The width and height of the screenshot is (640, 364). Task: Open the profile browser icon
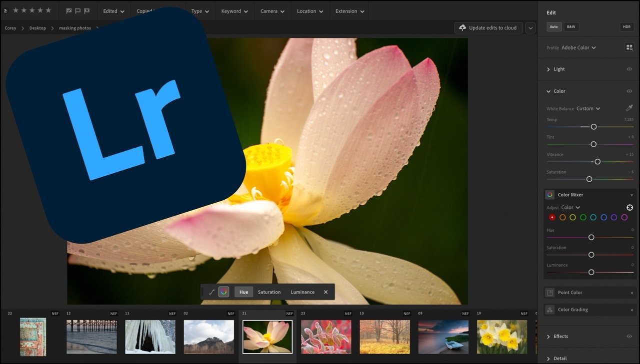[x=629, y=47]
